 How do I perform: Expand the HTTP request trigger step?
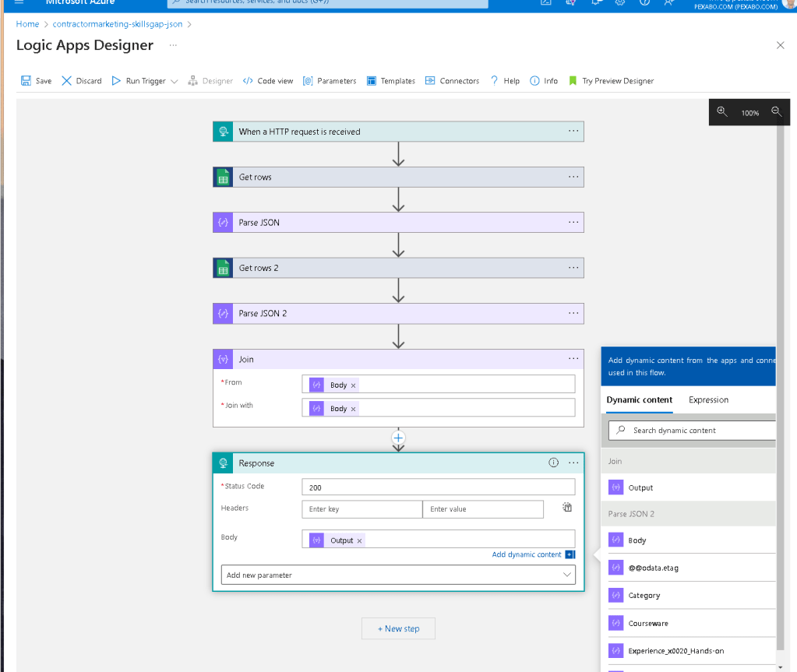click(x=398, y=132)
